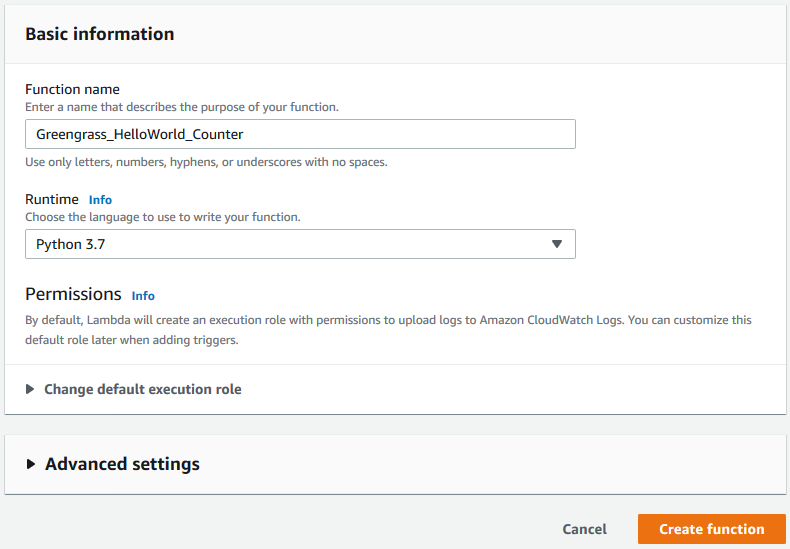The image size is (790, 549).
Task: Click the CloudWatch Logs permissions description
Action: (388, 330)
